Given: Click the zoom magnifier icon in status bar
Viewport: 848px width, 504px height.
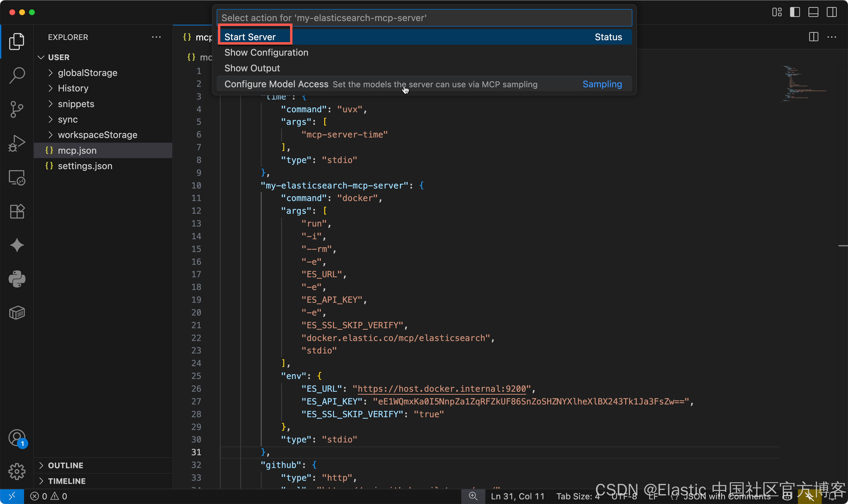Looking at the screenshot, I should (473, 496).
